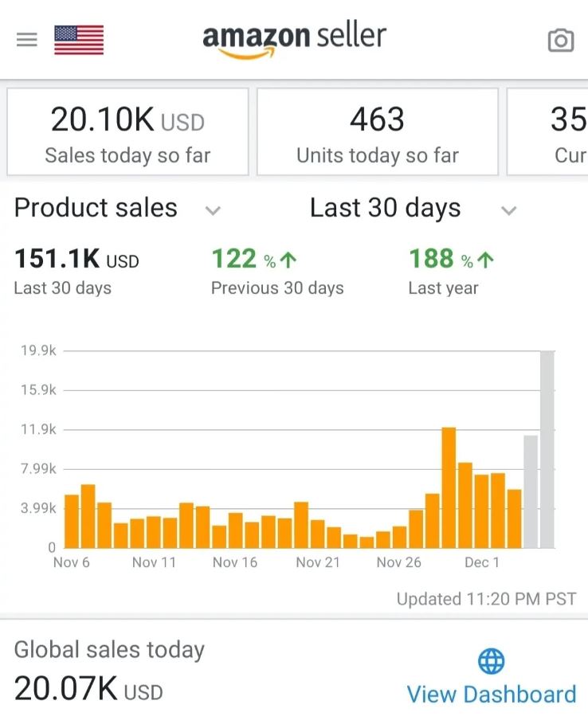Tap the Global sales today 20.07K figure
This screenshot has height=720, width=588.
coord(88,689)
